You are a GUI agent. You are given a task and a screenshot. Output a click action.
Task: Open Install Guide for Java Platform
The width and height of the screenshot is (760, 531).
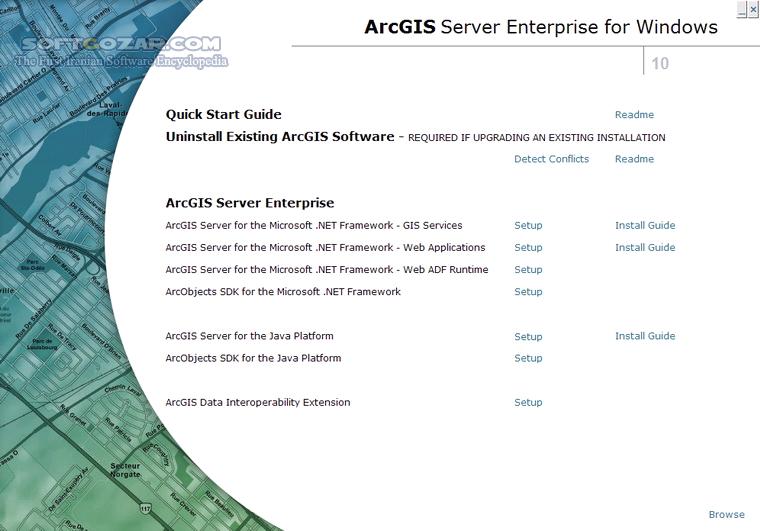coord(645,336)
